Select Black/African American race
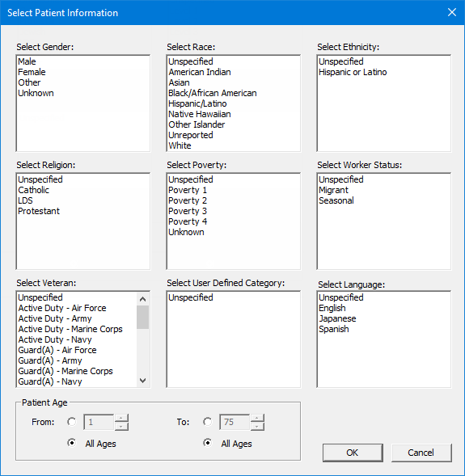465x476 pixels. pyautogui.click(x=213, y=93)
